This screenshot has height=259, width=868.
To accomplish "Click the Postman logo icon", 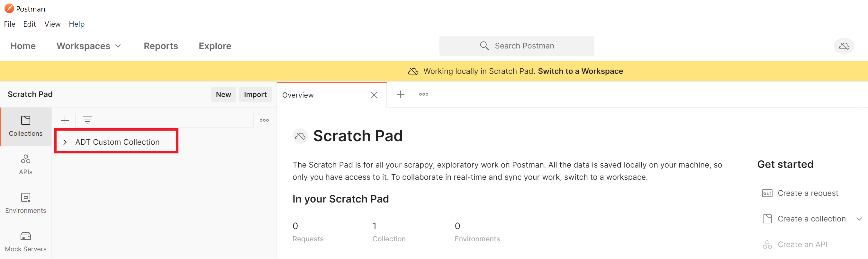I will 9,8.
